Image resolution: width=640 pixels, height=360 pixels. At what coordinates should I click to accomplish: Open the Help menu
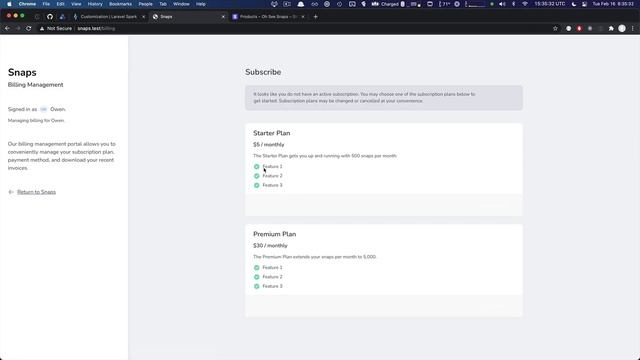[200, 4]
